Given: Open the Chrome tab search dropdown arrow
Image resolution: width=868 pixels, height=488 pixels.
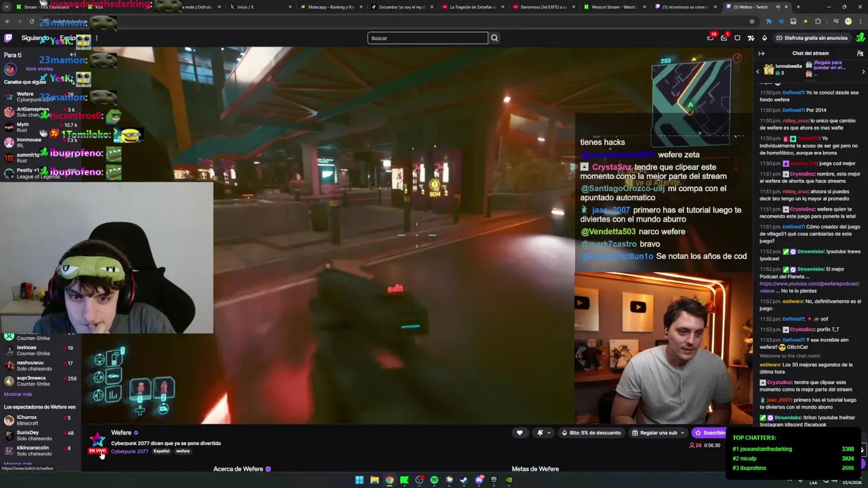Looking at the screenshot, I should click(7, 7).
